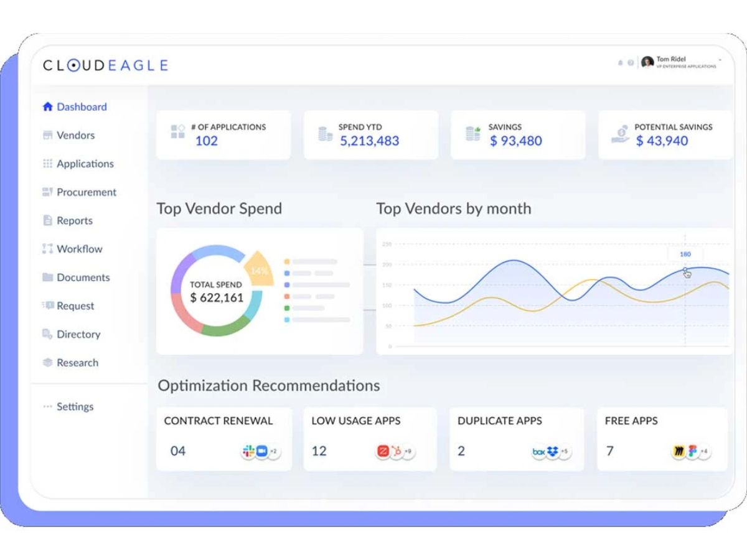Image resolution: width=747 pixels, height=560 pixels.
Task: Open the Low Usage Apps card title
Action: (356, 421)
